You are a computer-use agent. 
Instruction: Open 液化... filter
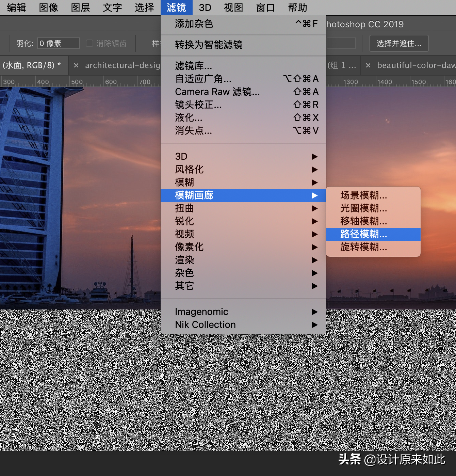[243, 117]
